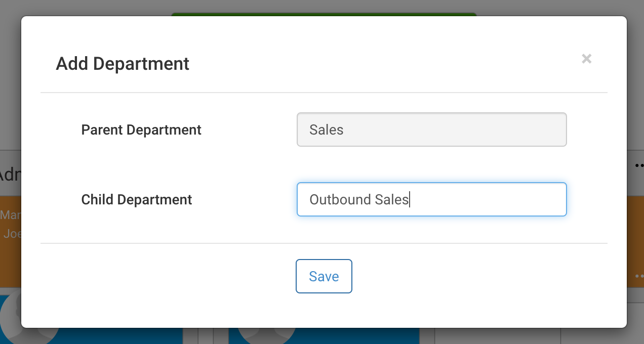Click the Add Department dialog title
The height and width of the screenshot is (344, 644).
(x=123, y=64)
